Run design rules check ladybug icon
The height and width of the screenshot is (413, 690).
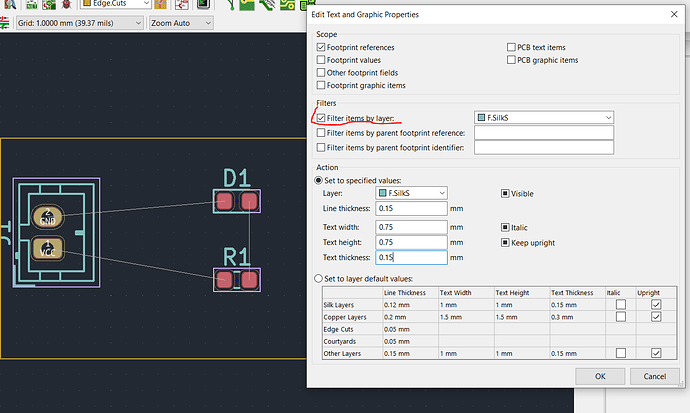pyautogui.click(x=66, y=4)
